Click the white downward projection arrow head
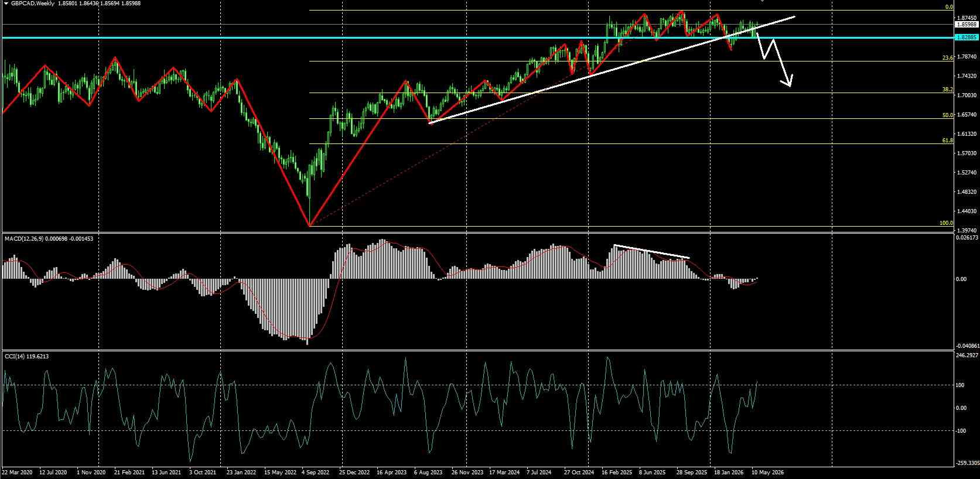This screenshot has width=980, height=479. point(788,81)
